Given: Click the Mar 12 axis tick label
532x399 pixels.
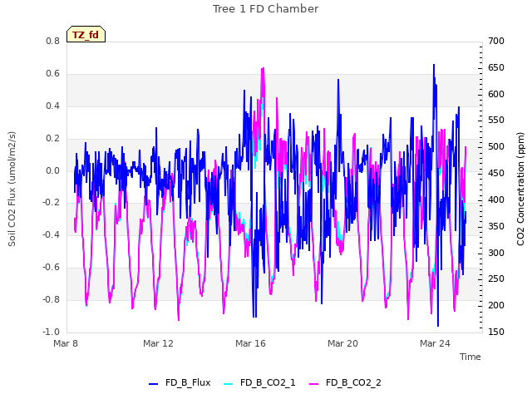Looking at the screenshot, I should click(158, 343).
